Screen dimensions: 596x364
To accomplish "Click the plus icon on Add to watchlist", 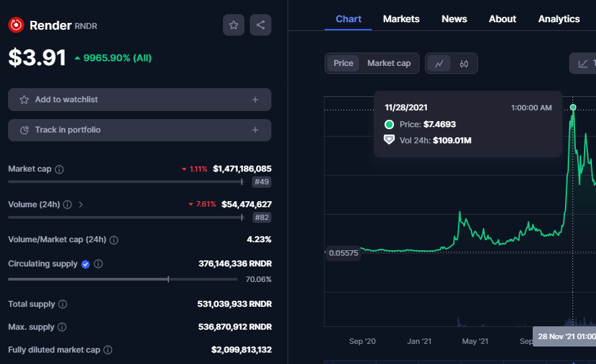I will click(x=255, y=100).
